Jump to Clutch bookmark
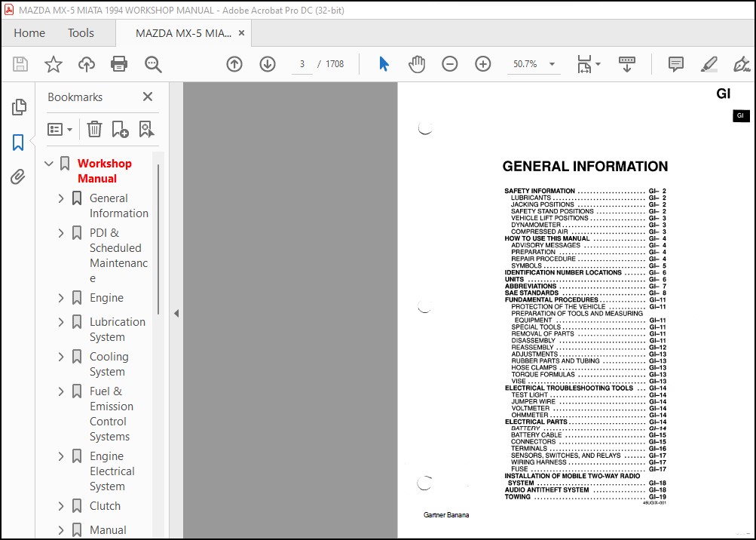The image size is (756, 540). [105, 506]
